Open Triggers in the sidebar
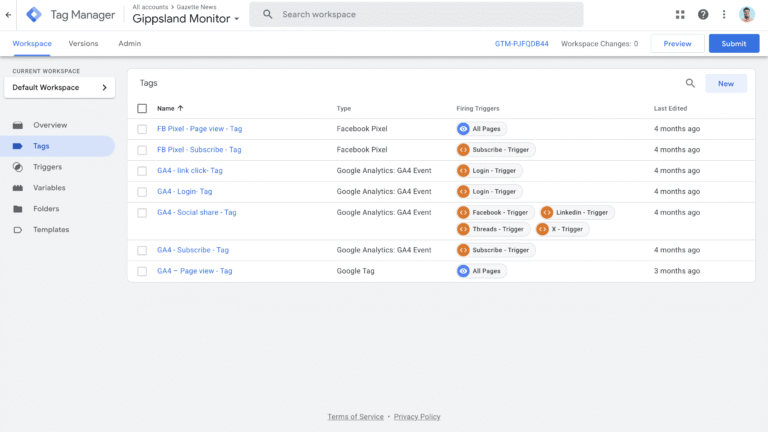Viewport: 768px width, 432px height. (x=47, y=167)
